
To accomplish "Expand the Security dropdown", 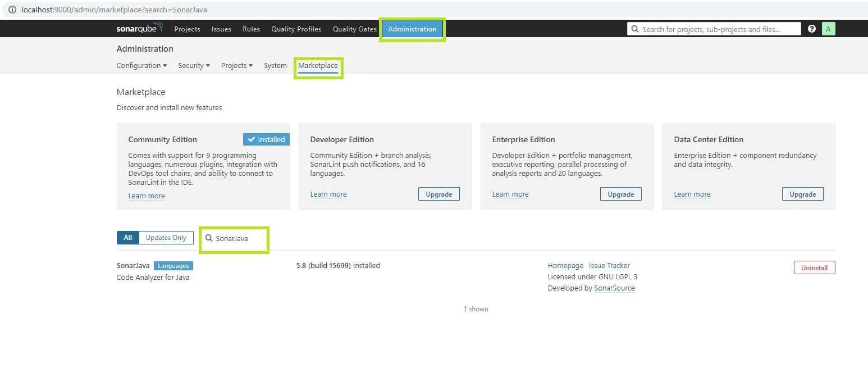I will (x=194, y=66).
